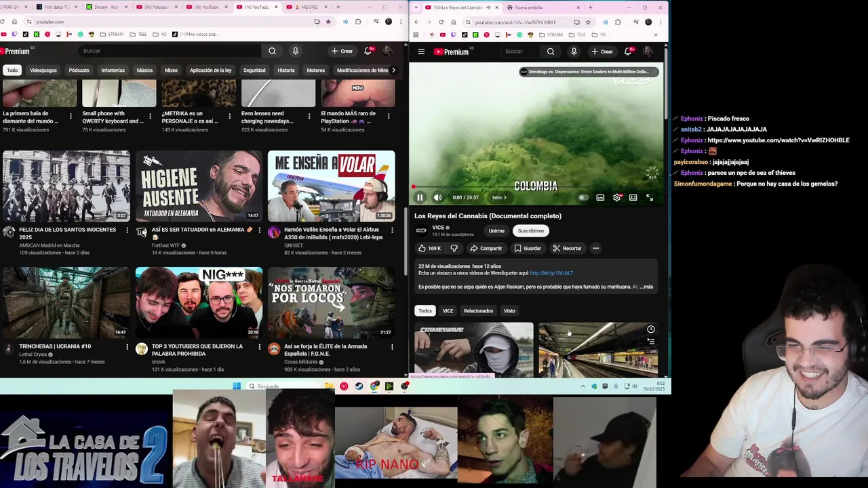868x488 pixels.
Task: Select the Relacionados filter chip
Action: coord(478,310)
